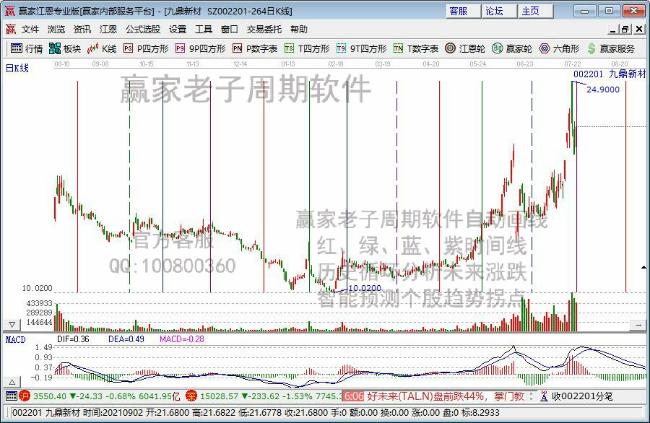The height and width of the screenshot is (423, 650).
Task: Restore the inner chart window
Action: [x=626, y=29]
